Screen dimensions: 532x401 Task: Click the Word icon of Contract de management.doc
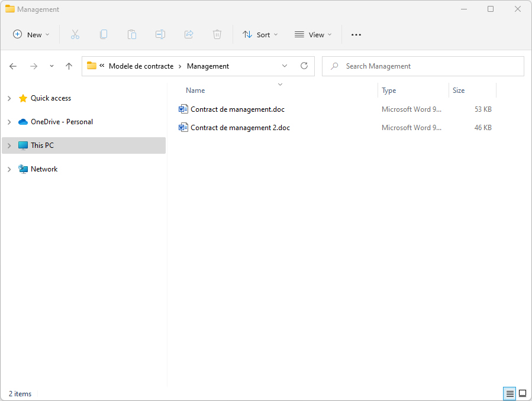coord(183,109)
